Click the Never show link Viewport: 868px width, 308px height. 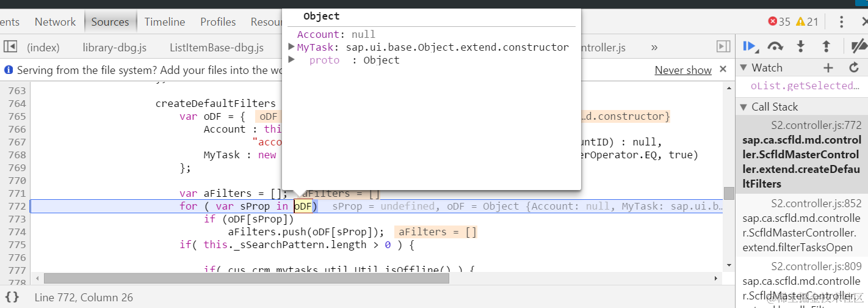coord(683,70)
